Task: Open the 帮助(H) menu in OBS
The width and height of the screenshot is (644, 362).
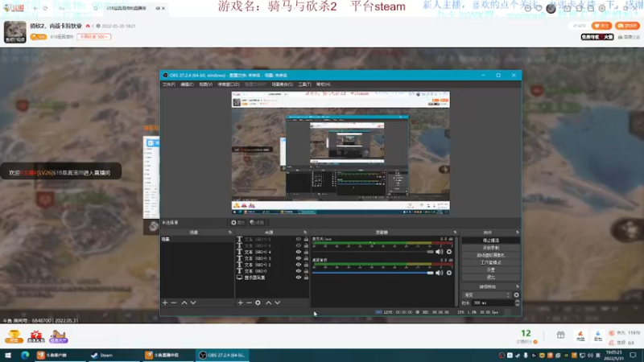Action: point(324,84)
